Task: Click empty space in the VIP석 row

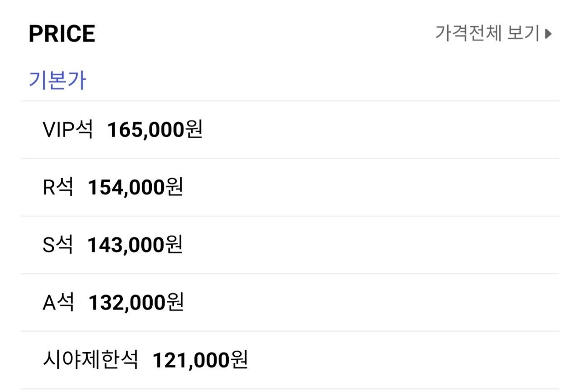Action: 381,130
